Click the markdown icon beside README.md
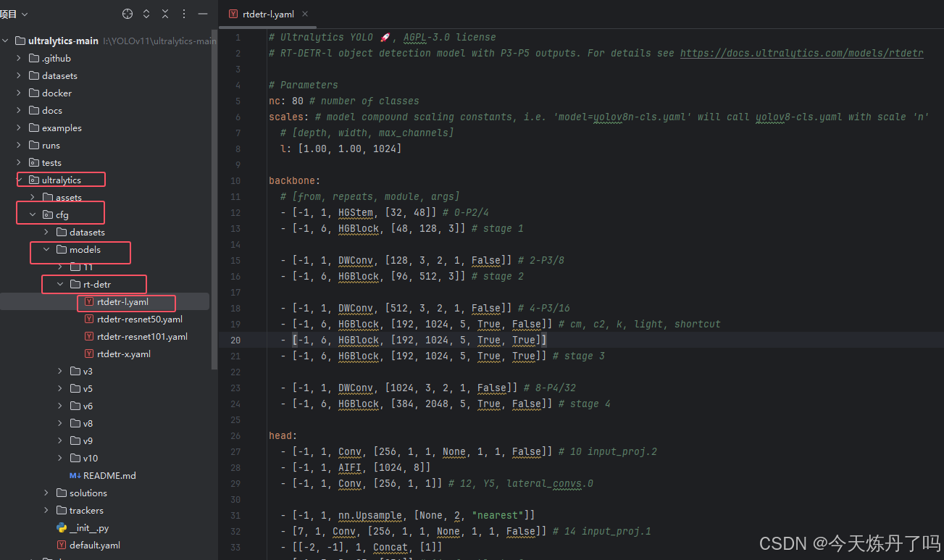Screen dimensions: 944x560 (x=75, y=475)
